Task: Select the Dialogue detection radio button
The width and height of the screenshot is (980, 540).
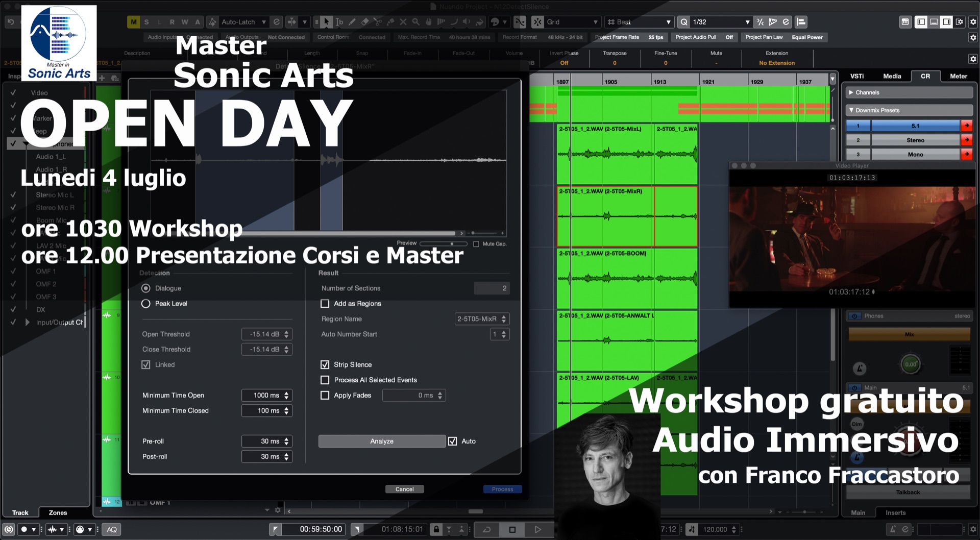Action: (146, 288)
